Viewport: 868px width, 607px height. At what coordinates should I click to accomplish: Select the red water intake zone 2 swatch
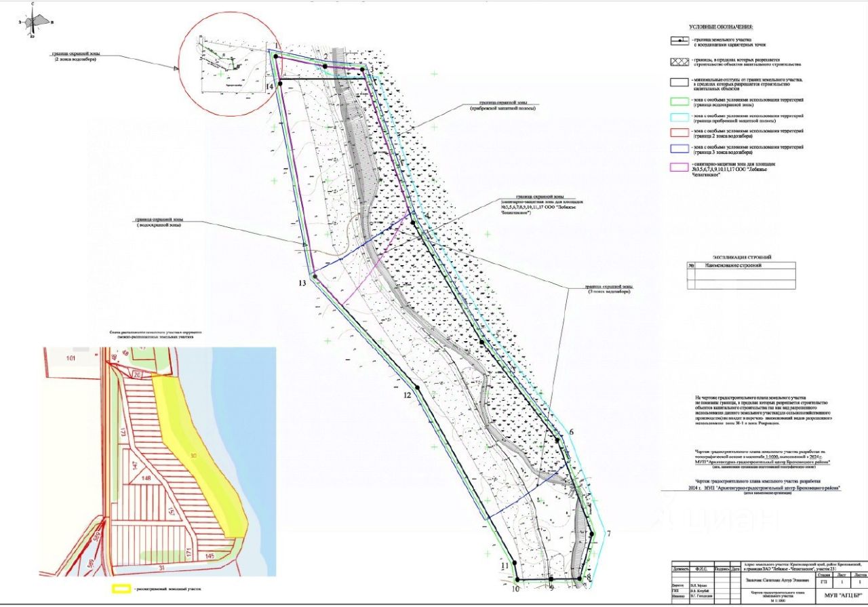click(x=679, y=132)
